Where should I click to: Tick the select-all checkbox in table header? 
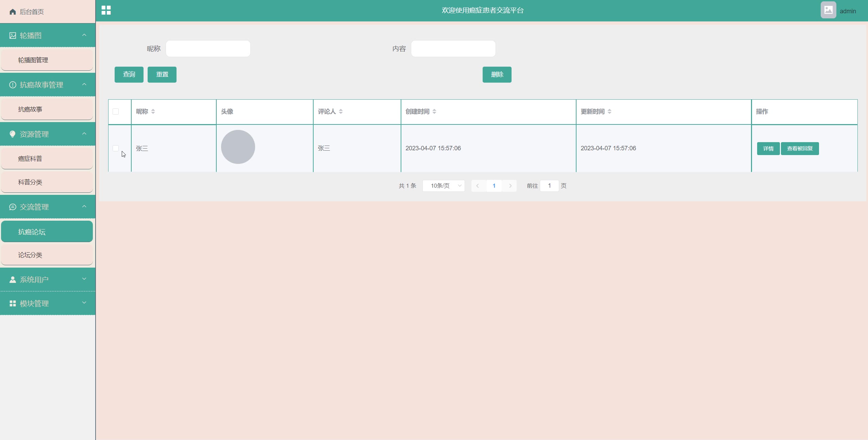116,112
